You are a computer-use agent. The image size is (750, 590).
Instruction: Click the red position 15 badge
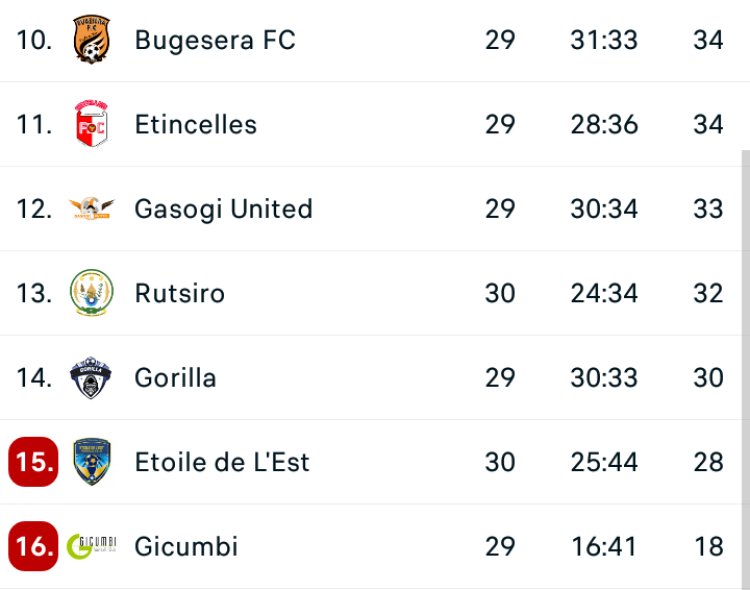click(x=33, y=462)
